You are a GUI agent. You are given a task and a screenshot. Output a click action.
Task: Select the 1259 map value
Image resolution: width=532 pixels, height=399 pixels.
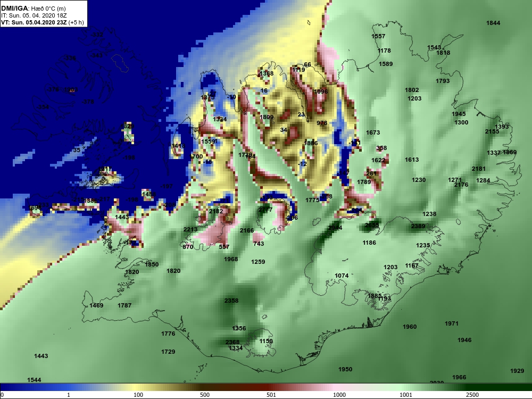258,262
